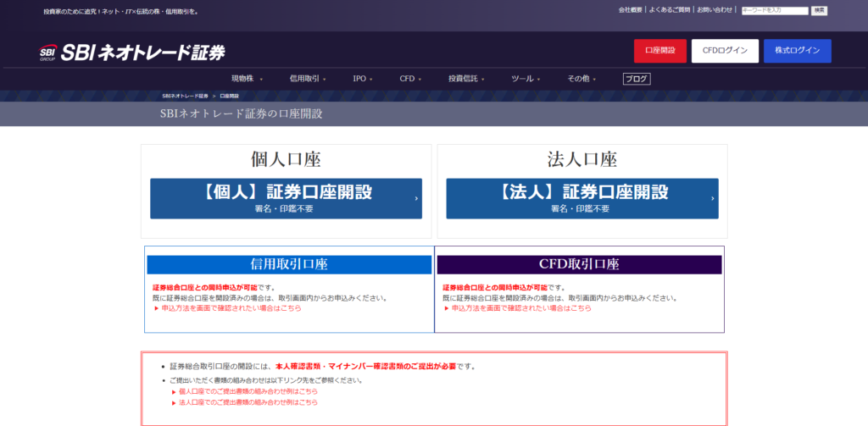
Task: Open the よくあるご質問 link
Action: click(x=670, y=10)
